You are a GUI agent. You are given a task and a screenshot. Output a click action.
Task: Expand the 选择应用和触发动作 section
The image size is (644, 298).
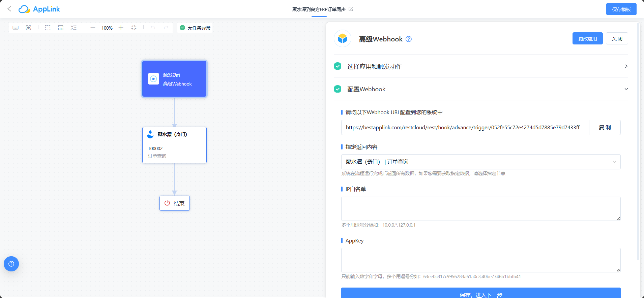click(x=481, y=66)
